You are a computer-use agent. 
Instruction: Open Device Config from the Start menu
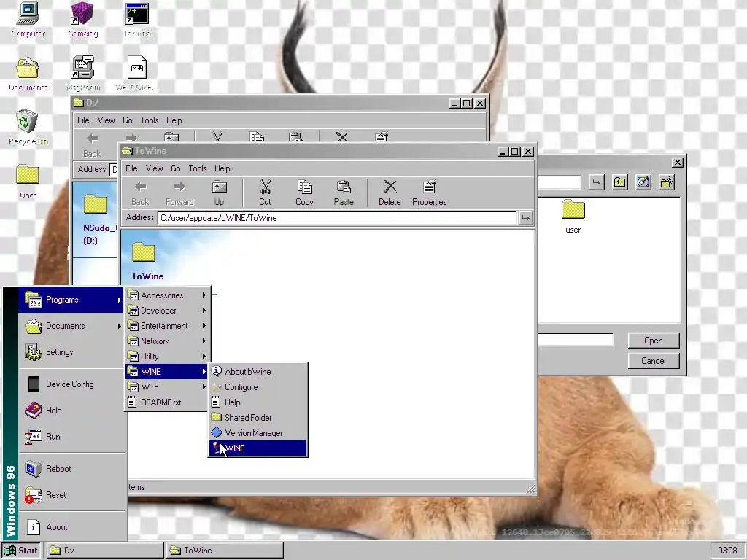tap(71, 384)
